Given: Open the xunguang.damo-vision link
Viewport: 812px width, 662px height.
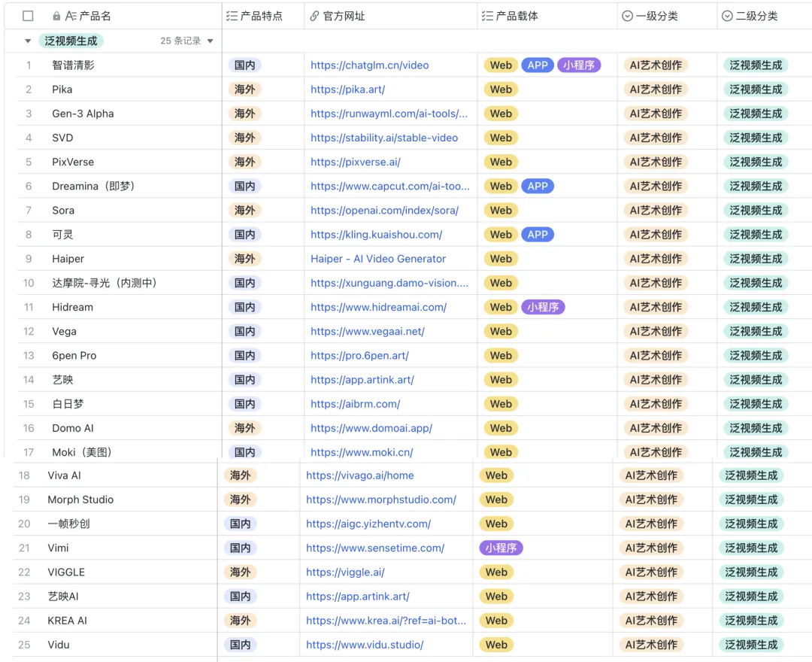Looking at the screenshot, I should point(389,283).
